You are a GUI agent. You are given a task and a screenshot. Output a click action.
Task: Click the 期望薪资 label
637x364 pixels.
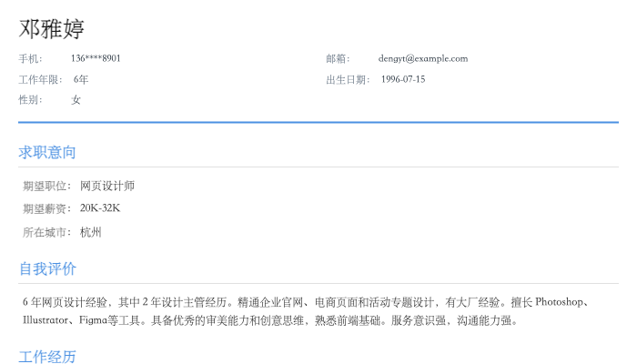pos(46,208)
